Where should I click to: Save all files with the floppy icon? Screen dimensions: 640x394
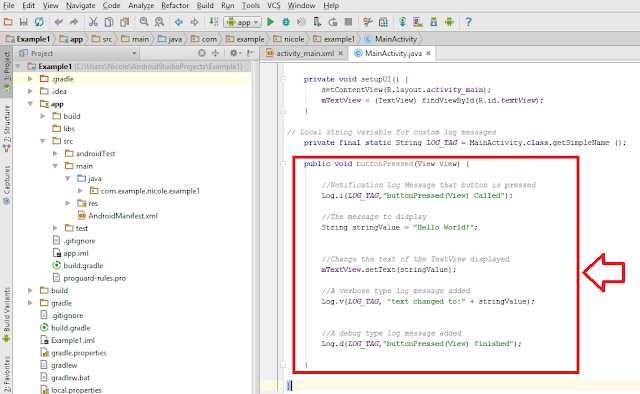coord(24,22)
